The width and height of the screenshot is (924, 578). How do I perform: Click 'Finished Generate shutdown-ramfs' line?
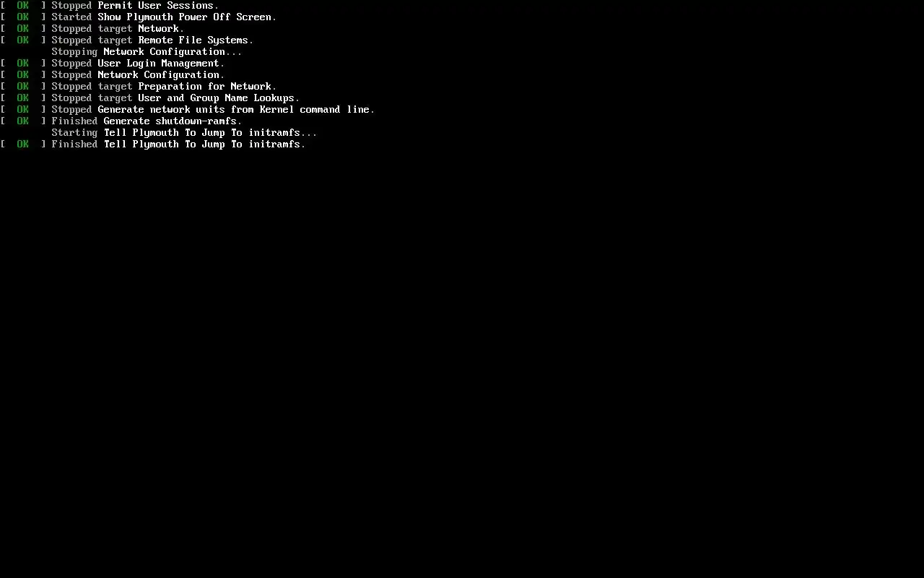click(121, 121)
